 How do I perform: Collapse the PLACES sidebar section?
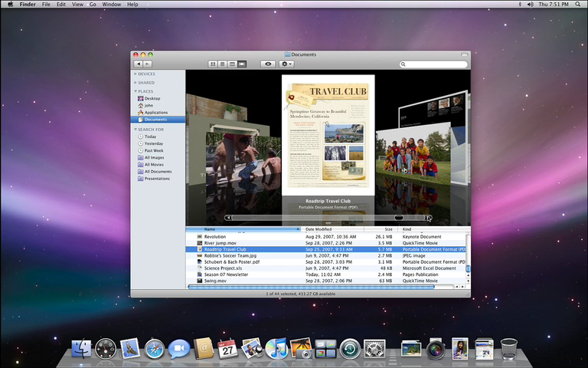[136, 91]
